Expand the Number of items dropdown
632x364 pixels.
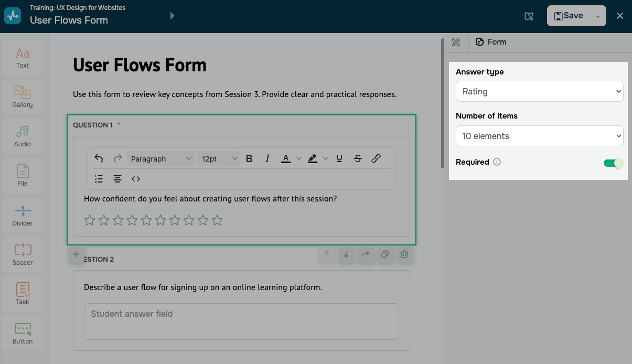tap(539, 136)
